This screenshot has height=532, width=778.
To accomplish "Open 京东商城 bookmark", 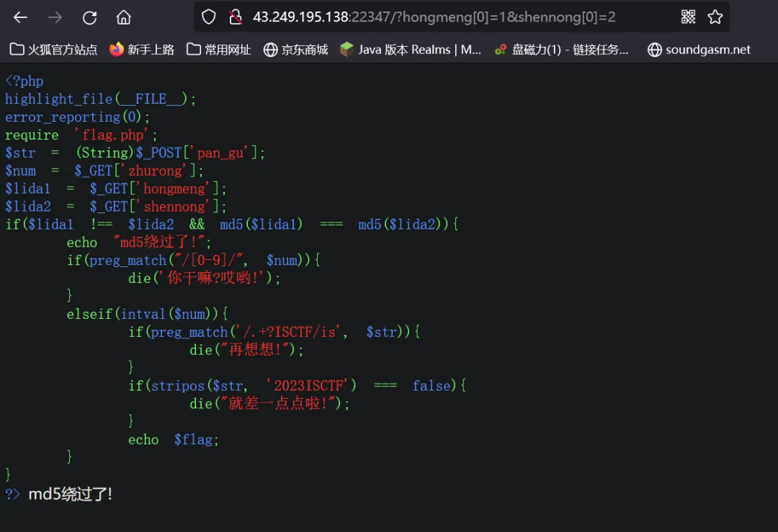I will point(296,50).
